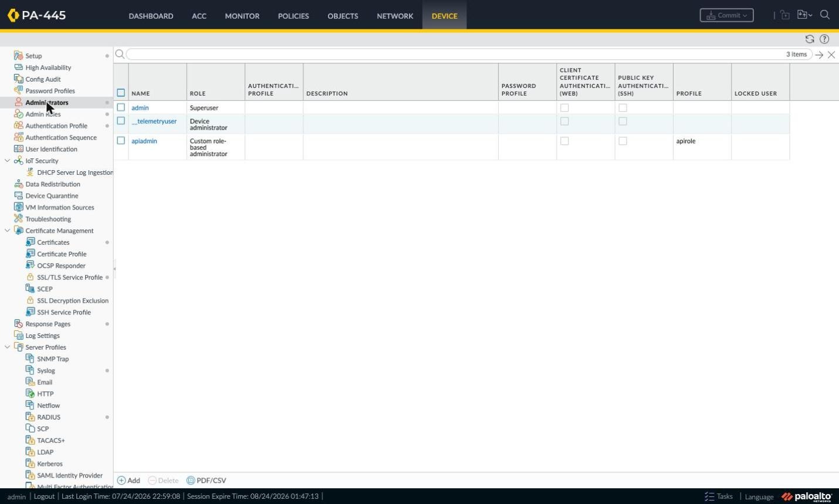Click the High Availability icon

[18, 67]
